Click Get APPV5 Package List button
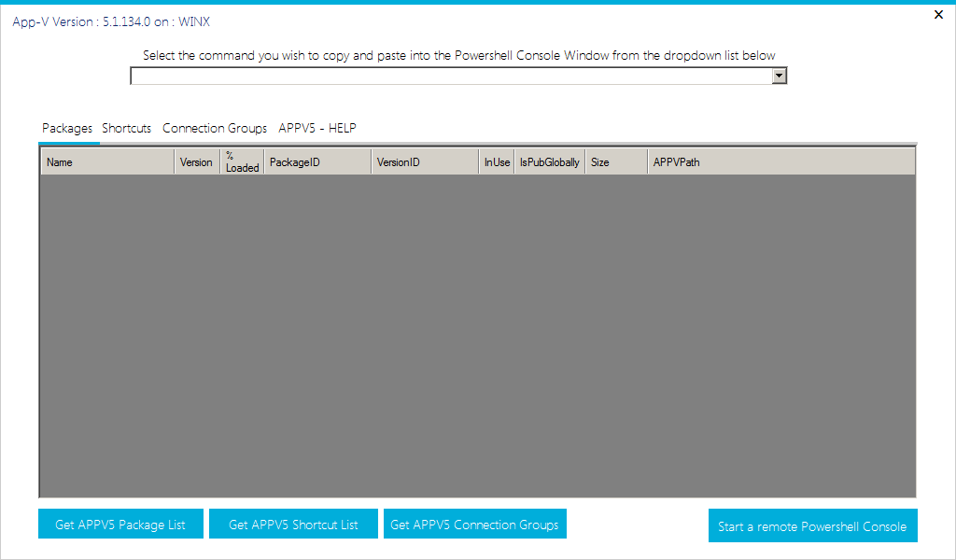This screenshot has height=560, width=956. [120, 524]
